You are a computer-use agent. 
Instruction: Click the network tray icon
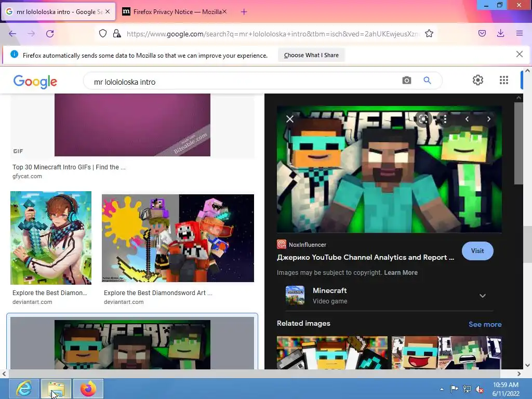[x=467, y=389]
